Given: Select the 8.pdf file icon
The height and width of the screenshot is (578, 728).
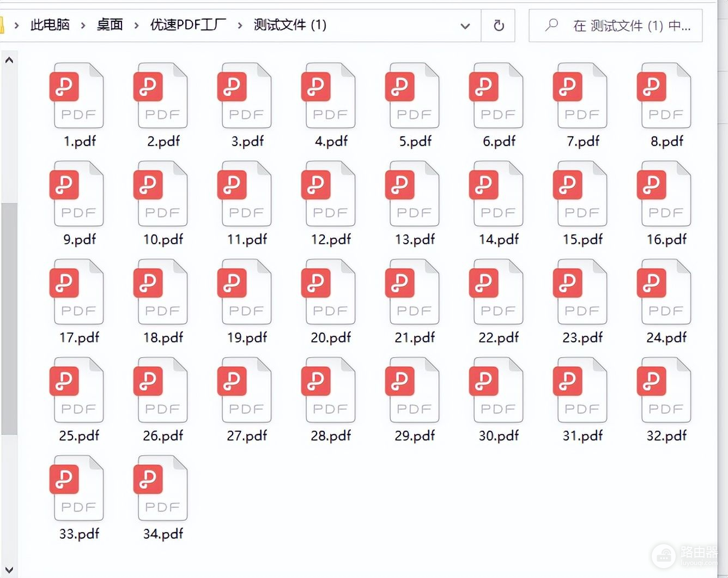Looking at the screenshot, I should tap(665, 95).
